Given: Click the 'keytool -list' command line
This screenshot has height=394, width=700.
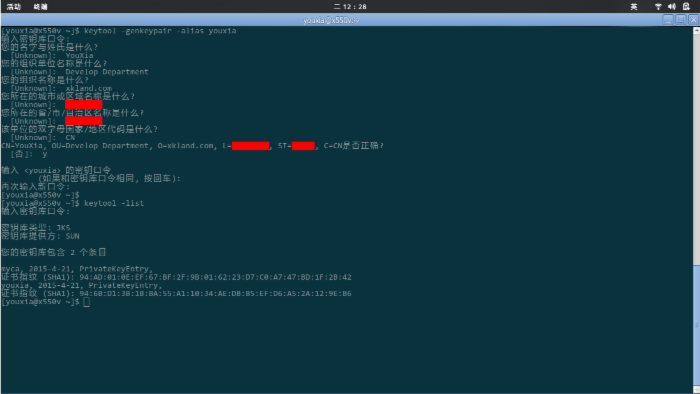Looking at the screenshot, I should point(73,203).
